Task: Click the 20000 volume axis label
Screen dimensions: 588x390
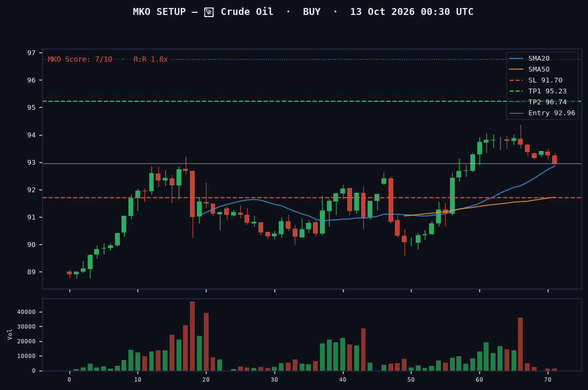Action: click(26, 341)
